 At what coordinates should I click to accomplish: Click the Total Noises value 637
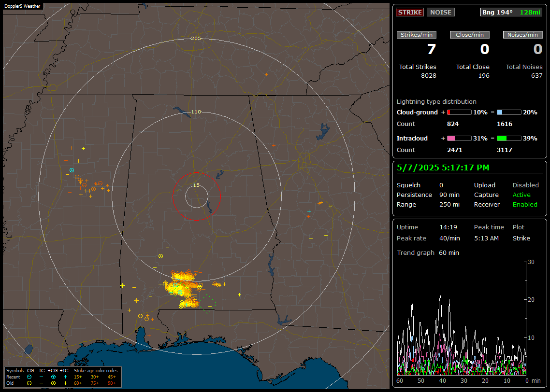pos(536,76)
